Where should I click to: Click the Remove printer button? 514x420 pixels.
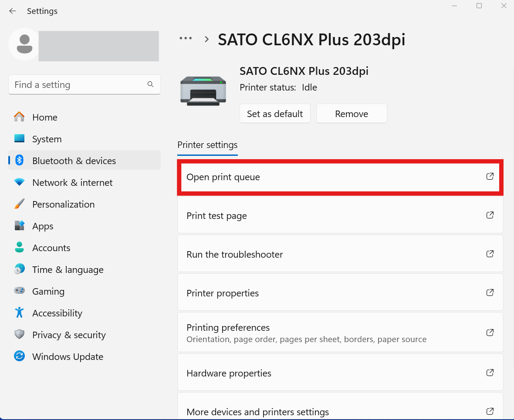[x=351, y=113]
